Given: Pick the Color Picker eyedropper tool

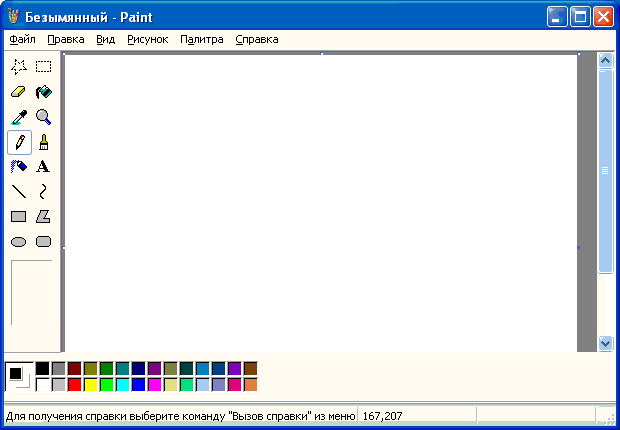Looking at the screenshot, I should click(19, 117).
